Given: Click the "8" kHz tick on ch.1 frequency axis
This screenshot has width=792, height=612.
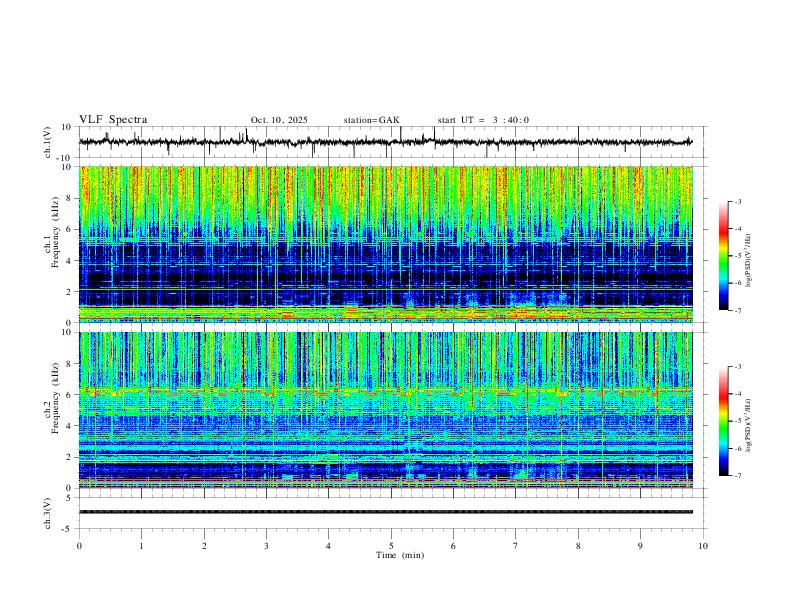Looking at the screenshot, I should [70, 198].
